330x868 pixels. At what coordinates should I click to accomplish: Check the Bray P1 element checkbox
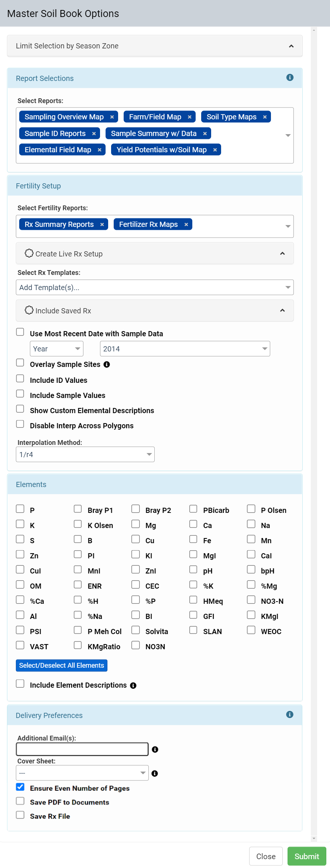(78, 509)
